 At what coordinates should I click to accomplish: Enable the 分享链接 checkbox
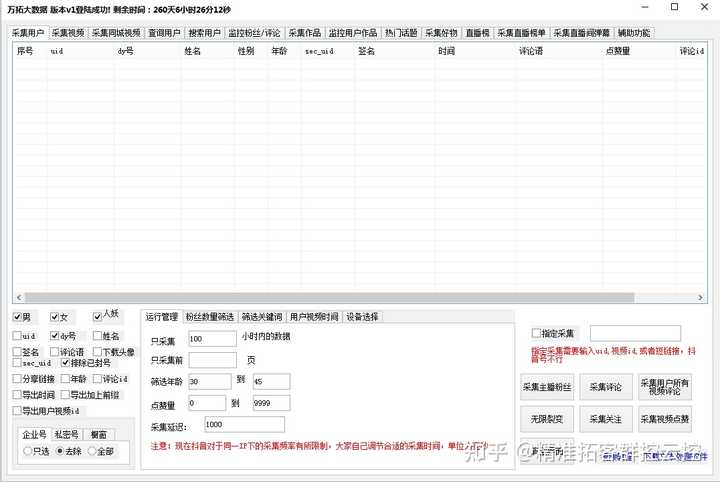click(17, 379)
